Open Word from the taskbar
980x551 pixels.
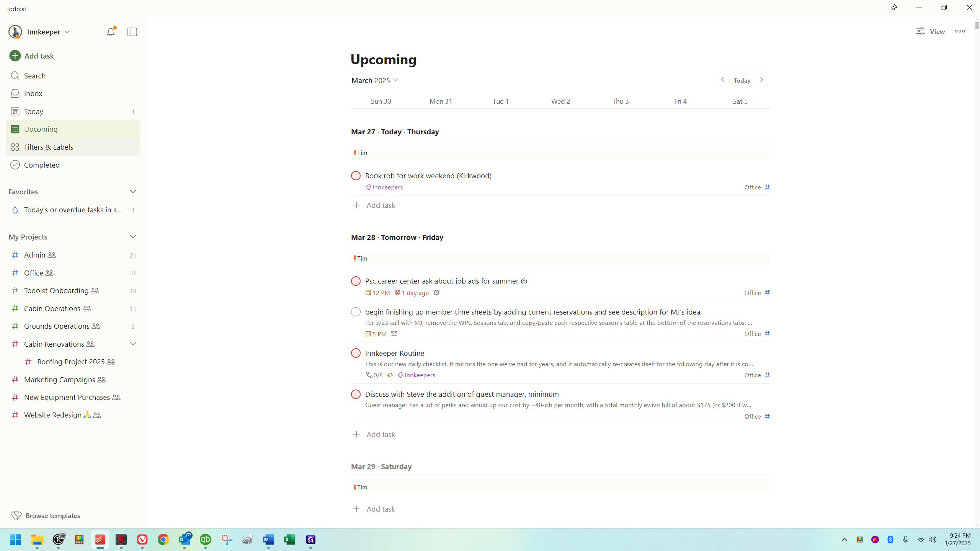tap(269, 540)
